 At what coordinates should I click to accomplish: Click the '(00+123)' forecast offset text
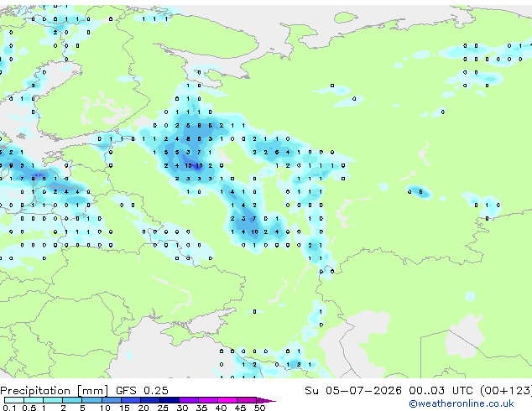pos(506,391)
